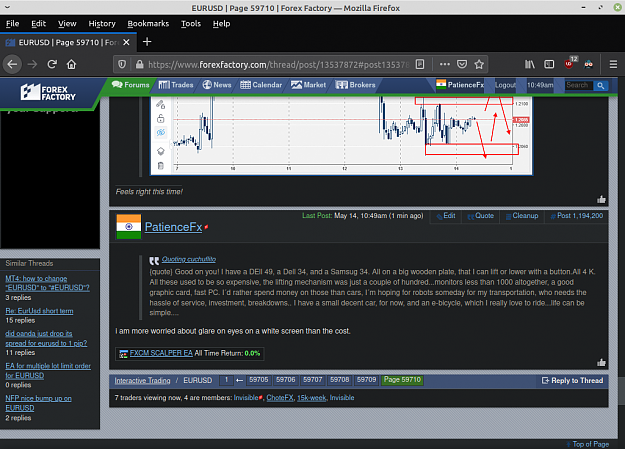Open 'Quoting cuchufito' quoted post link
This screenshot has height=449, width=625.
pyautogui.click(x=189, y=259)
